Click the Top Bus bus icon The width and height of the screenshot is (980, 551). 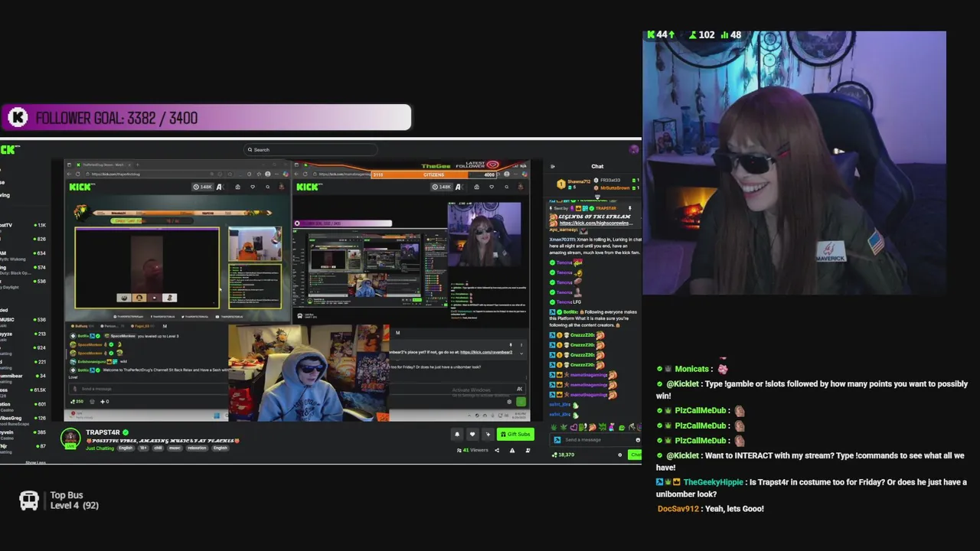point(28,500)
